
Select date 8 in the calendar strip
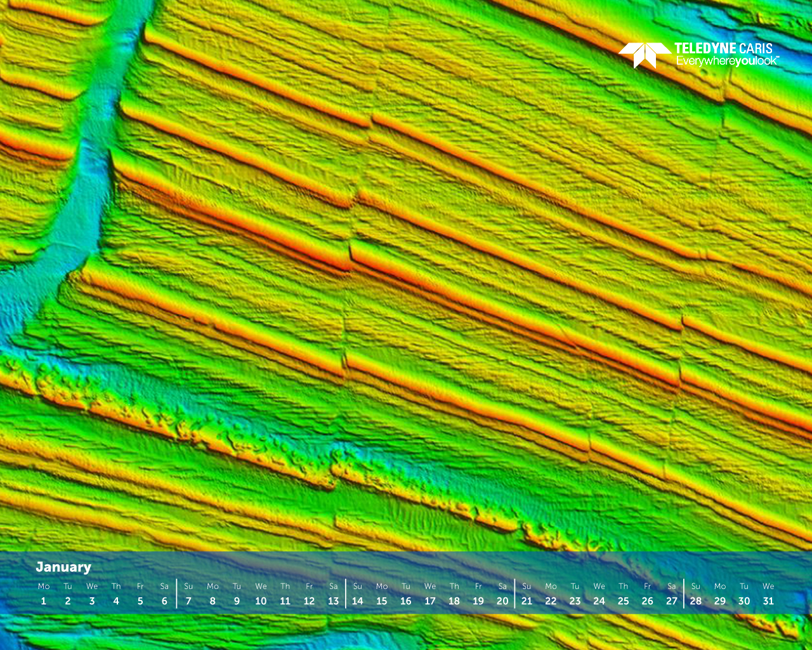[x=213, y=600]
